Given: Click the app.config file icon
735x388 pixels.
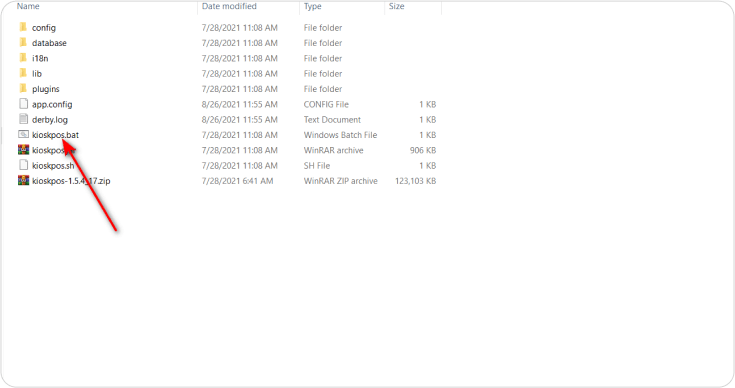Looking at the screenshot, I should pos(23,104).
